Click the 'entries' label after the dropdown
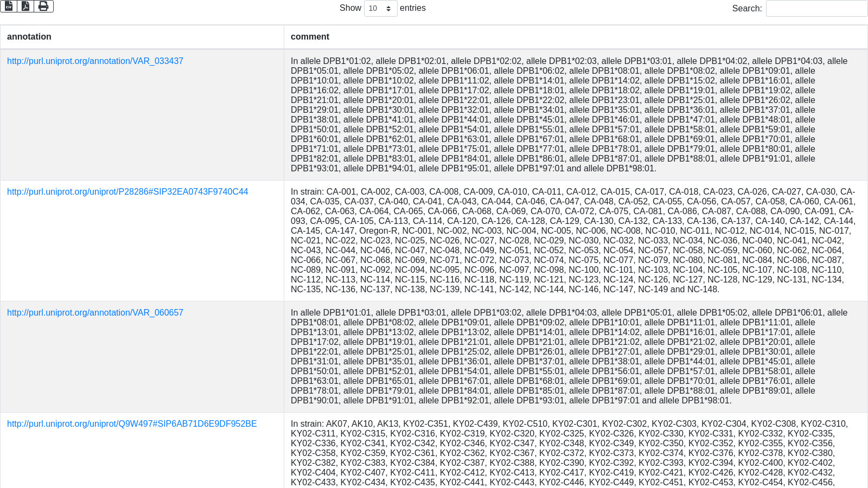This screenshot has width=868, height=488. point(412,8)
